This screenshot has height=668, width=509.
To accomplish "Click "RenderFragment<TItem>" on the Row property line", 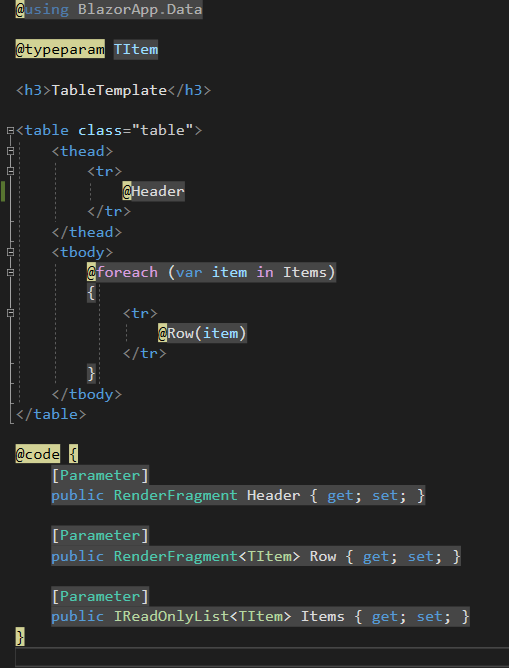I will (207, 556).
